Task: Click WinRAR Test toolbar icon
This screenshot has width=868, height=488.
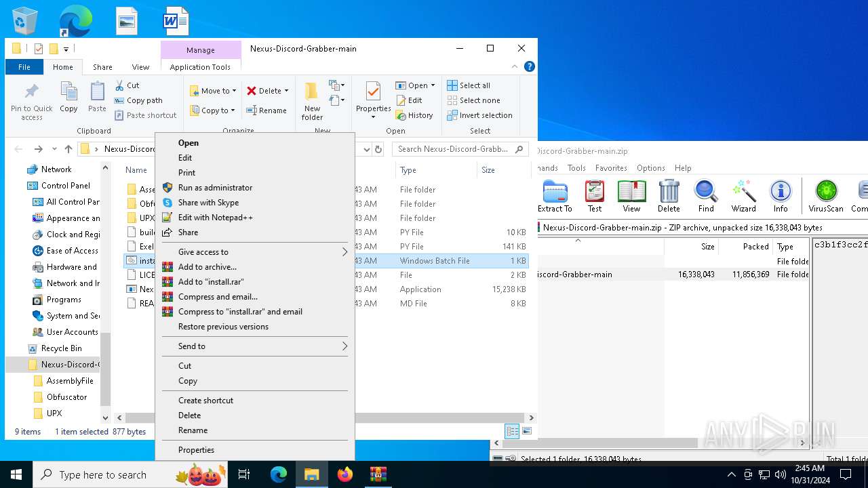Action: pos(595,197)
